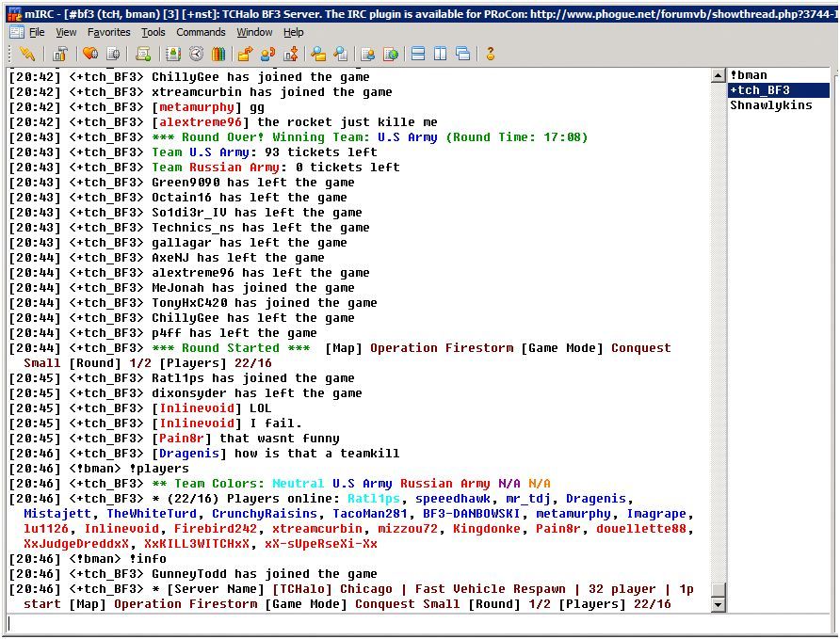Click the Timer clock toolbar icon
The height and width of the screenshot is (639, 840).
click(x=198, y=54)
